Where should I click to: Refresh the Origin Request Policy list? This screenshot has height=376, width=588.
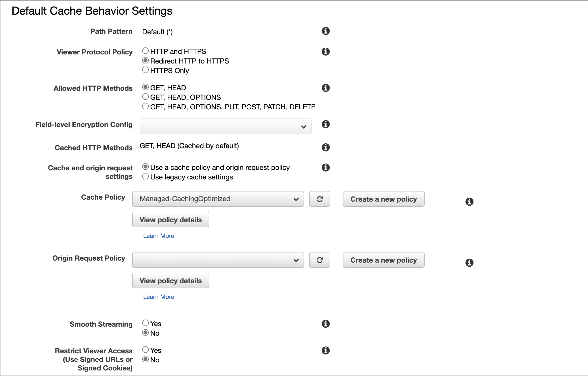320,260
